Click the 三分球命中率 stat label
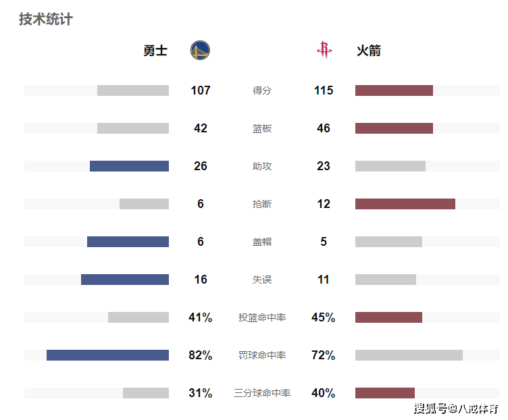508x420 pixels. [x=262, y=393]
